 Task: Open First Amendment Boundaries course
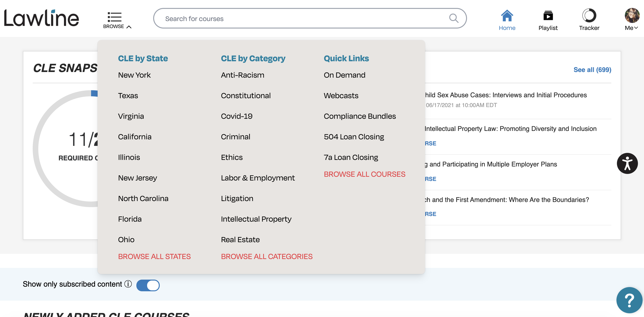tap(507, 200)
